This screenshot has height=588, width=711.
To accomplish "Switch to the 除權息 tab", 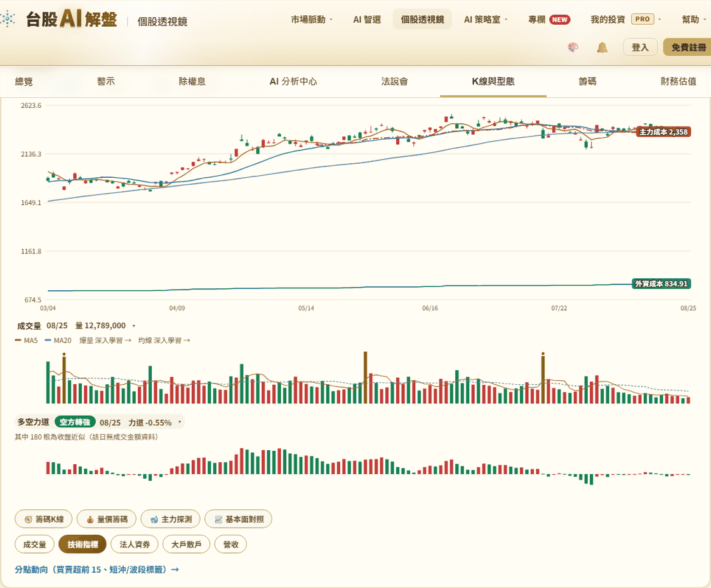I will [192, 82].
